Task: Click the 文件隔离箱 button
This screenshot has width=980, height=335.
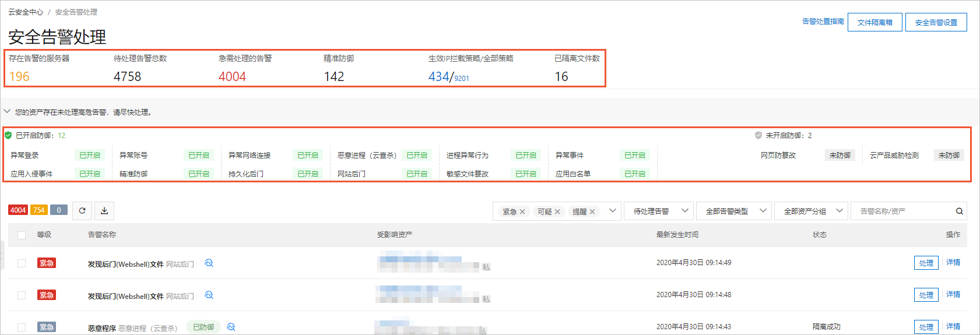Action: point(875,22)
